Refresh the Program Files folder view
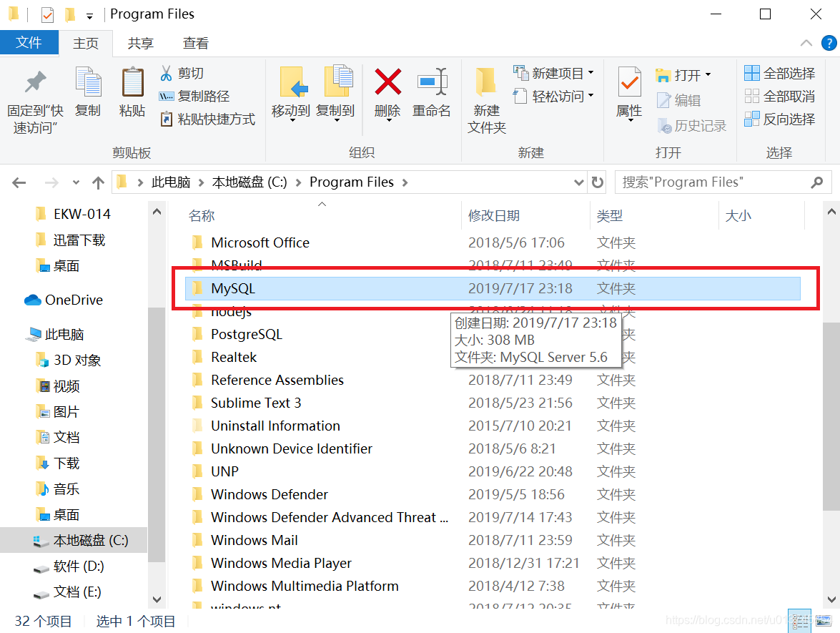Viewport: 840px width, 633px height. coord(598,182)
